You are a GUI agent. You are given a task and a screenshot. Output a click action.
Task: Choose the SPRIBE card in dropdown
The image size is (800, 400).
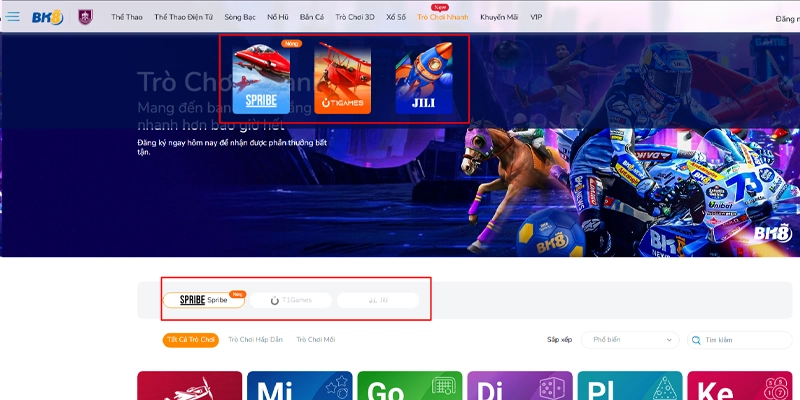point(261,79)
